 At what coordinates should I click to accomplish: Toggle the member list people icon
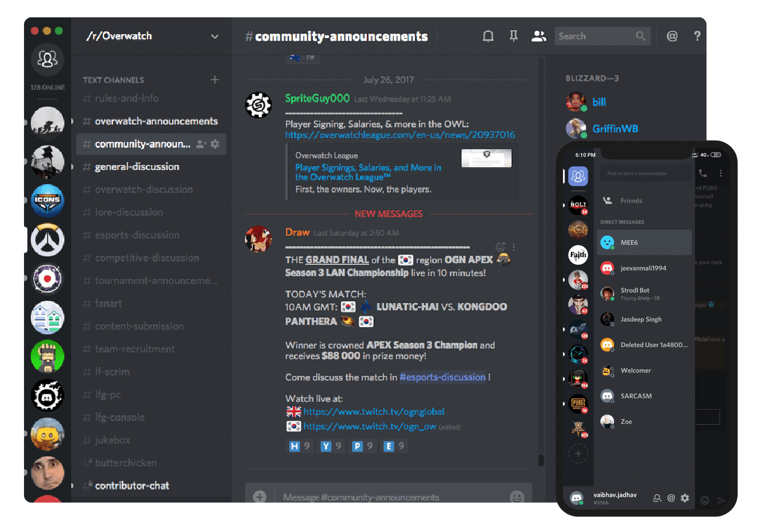point(539,36)
